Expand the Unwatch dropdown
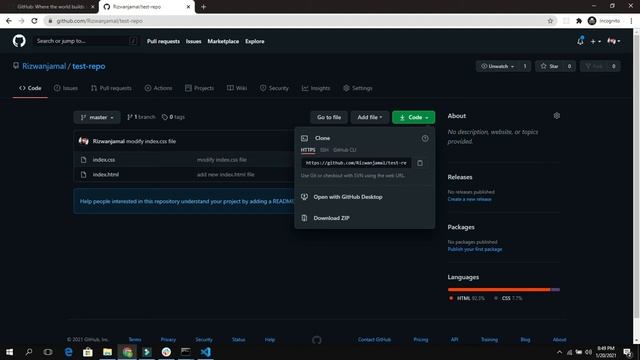Screen dimensions: 640x360 (497, 66)
